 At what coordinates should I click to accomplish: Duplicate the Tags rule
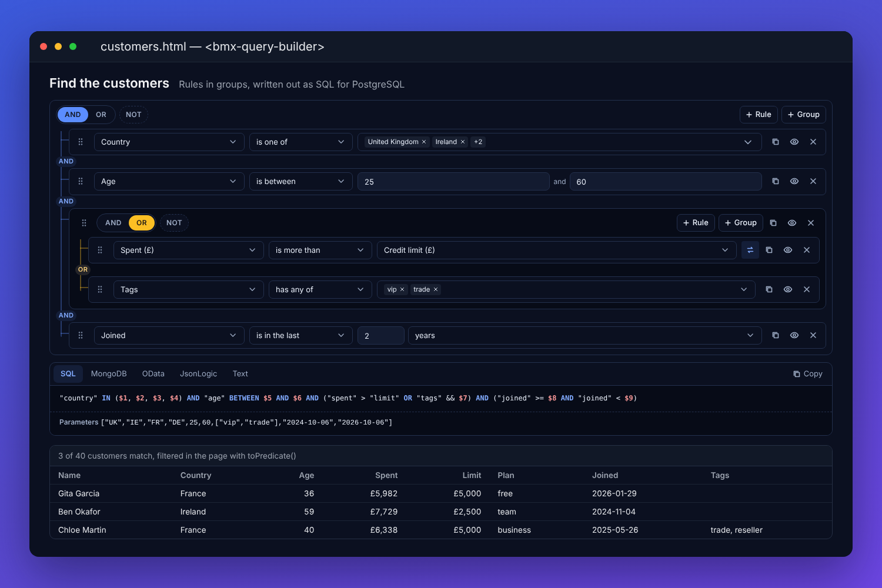click(769, 289)
